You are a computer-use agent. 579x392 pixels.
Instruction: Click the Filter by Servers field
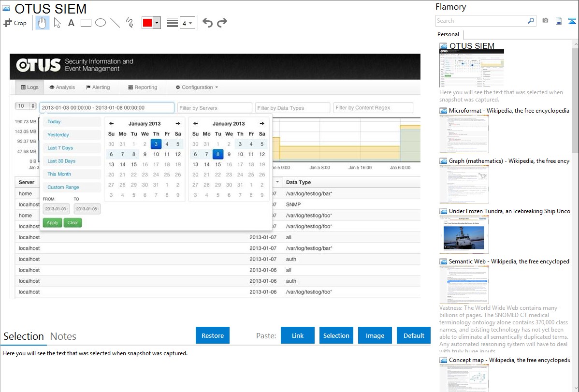(215, 108)
